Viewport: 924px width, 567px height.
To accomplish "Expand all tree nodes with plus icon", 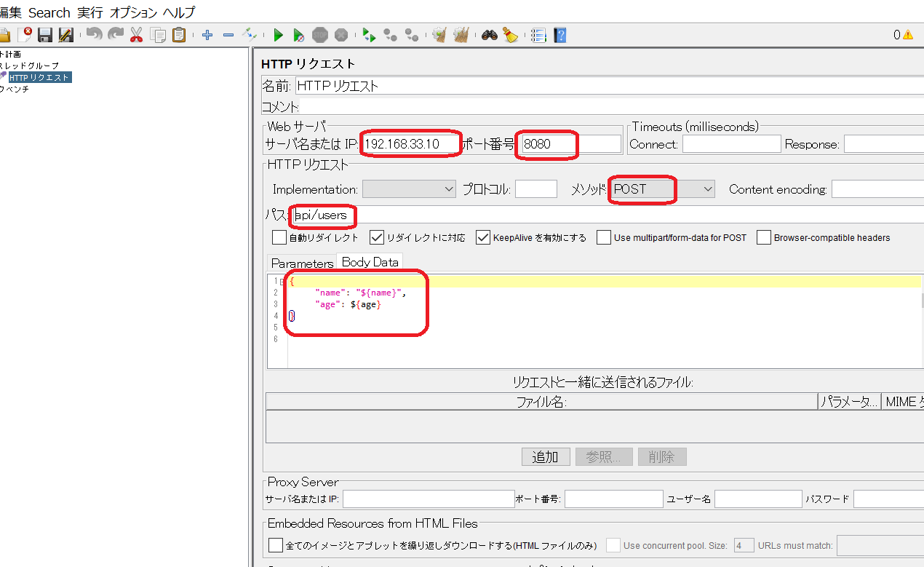I will [x=207, y=34].
